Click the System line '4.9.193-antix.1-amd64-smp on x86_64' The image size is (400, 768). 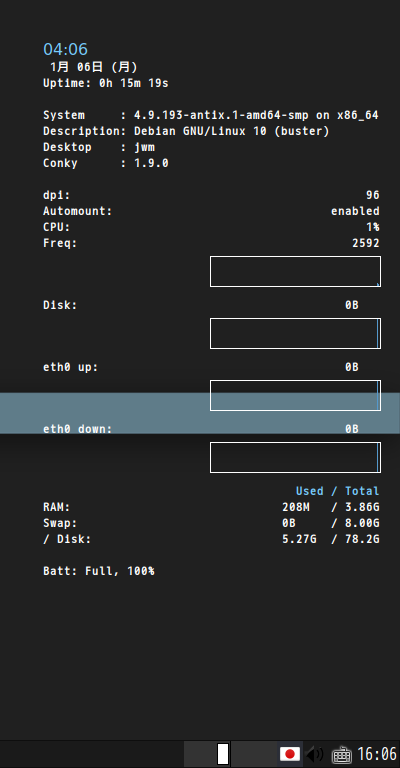[x=257, y=116]
